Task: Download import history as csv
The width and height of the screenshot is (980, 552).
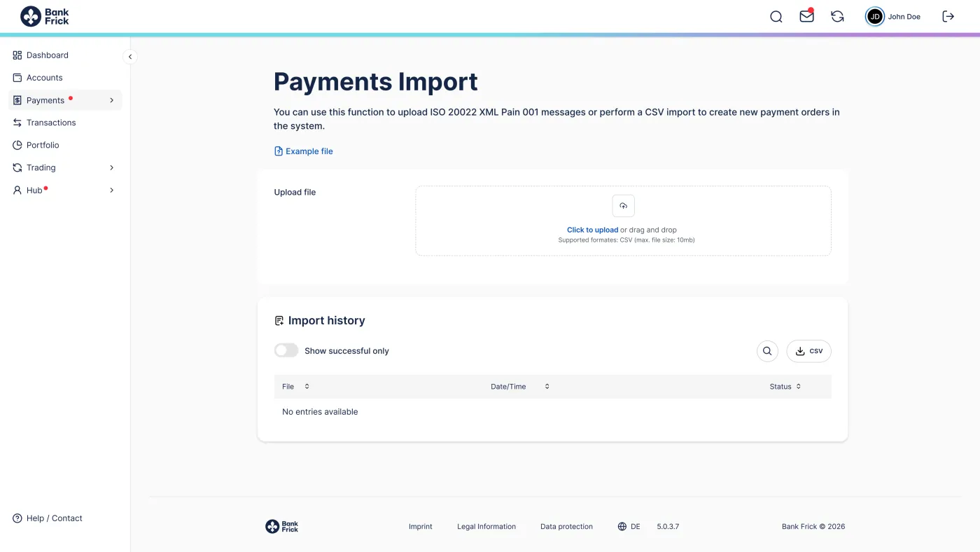Action: click(809, 351)
